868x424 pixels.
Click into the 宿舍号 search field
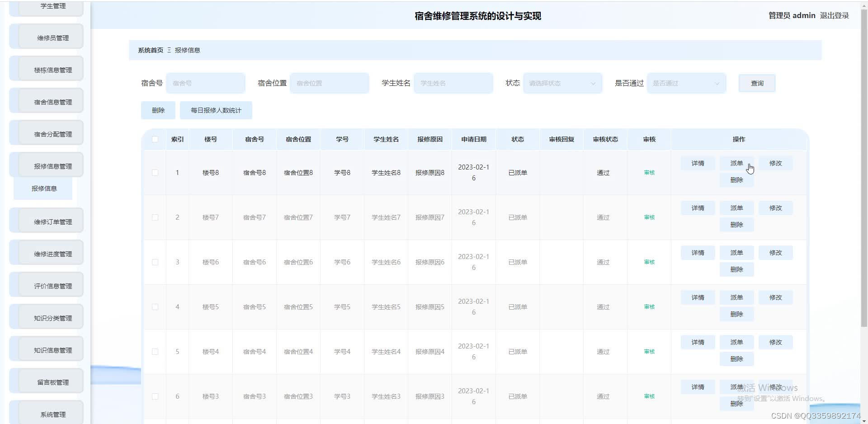point(206,83)
